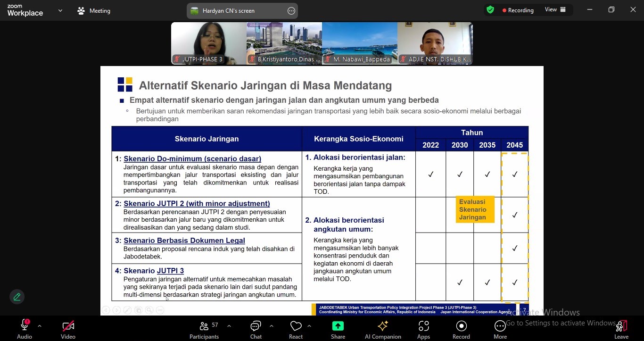Click the Tahun table header
644x341 pixels.
point(472,133)
